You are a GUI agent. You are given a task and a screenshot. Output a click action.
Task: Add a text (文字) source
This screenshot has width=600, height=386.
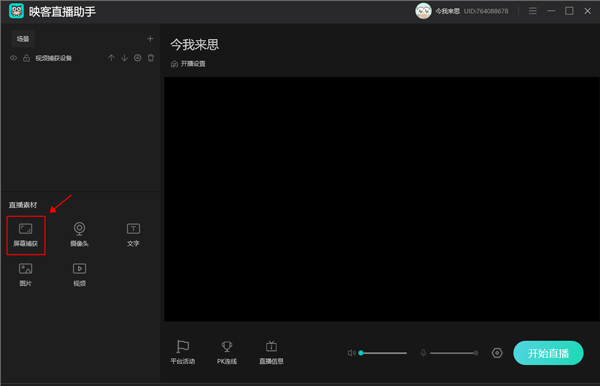click(x=133, y=235)
